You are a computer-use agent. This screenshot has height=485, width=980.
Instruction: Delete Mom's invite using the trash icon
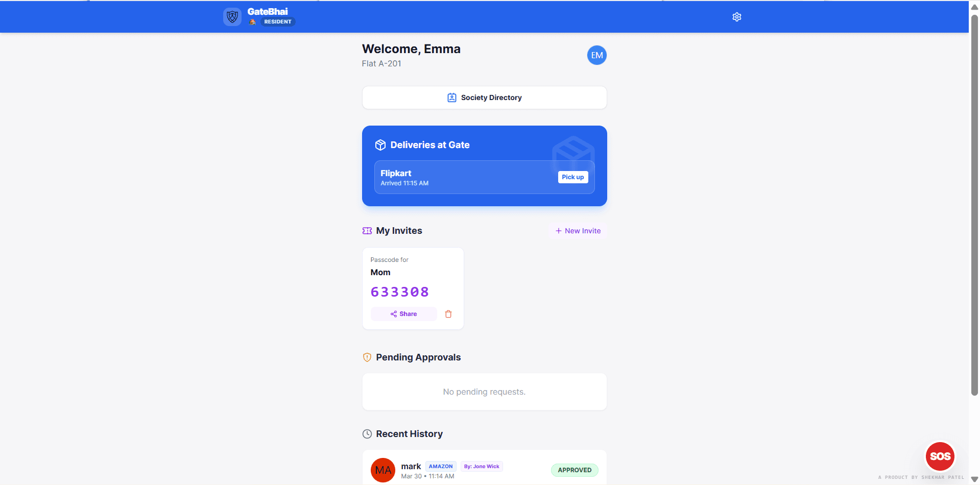tap(448, 314)
